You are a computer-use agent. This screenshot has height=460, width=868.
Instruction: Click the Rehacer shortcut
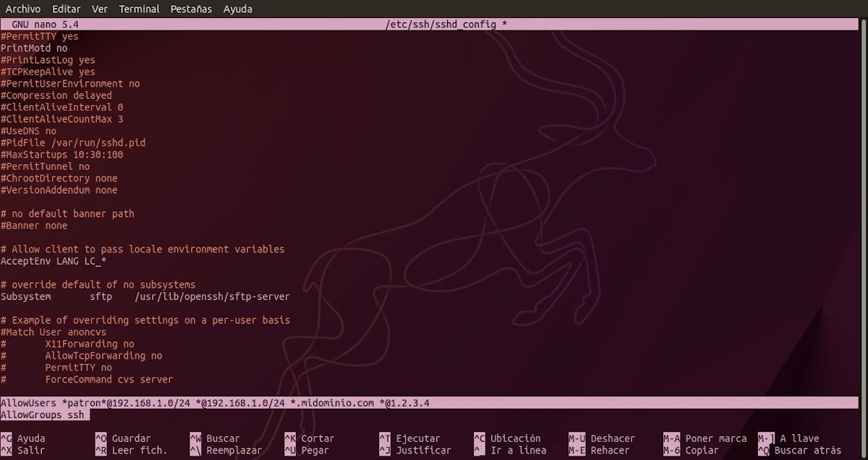click(611, 450)
